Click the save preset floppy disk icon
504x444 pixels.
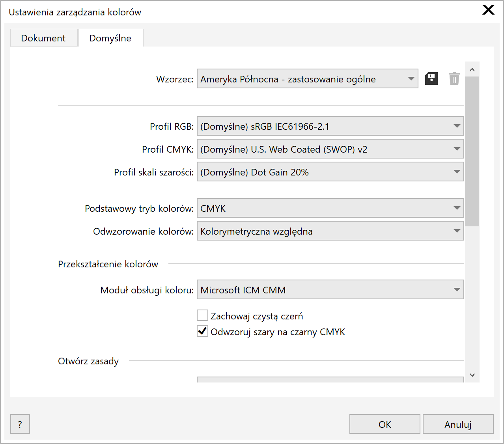[x=431, y=78]
